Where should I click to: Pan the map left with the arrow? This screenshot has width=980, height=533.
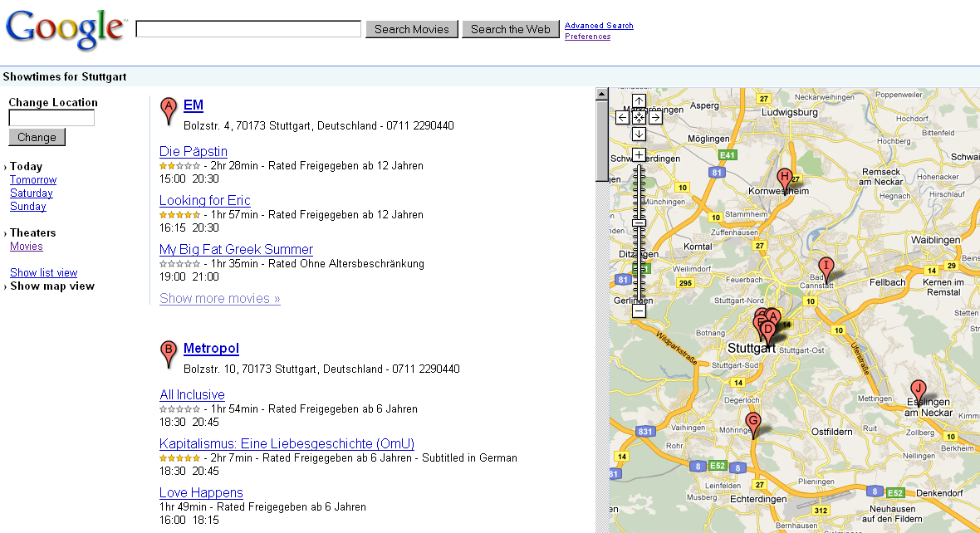pyautogui.click(x=623, y=117)
